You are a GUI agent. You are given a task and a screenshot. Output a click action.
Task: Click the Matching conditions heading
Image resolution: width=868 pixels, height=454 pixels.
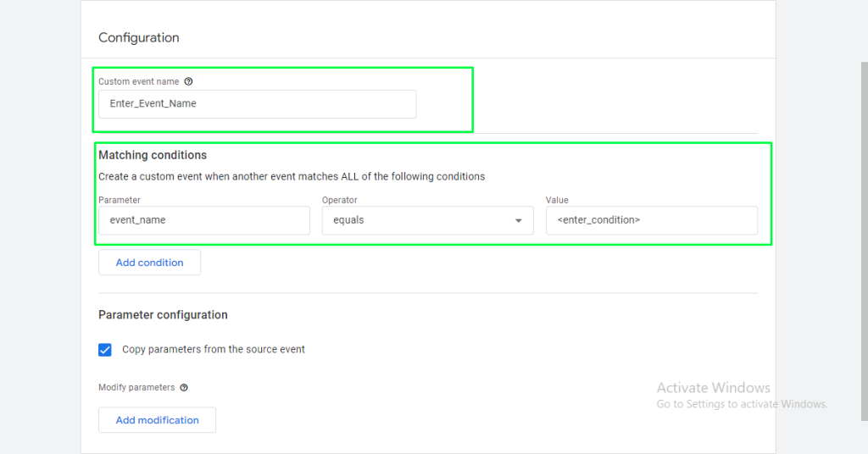(x=153, y=155)
